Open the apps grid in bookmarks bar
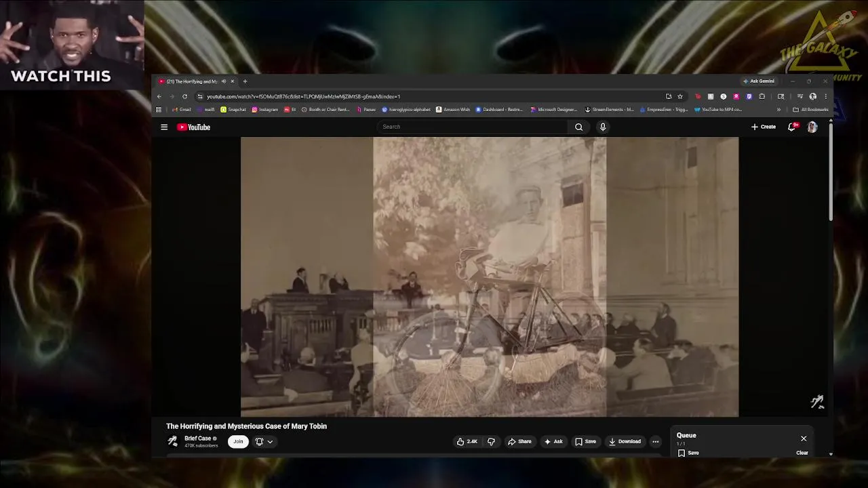 [159, 110]
